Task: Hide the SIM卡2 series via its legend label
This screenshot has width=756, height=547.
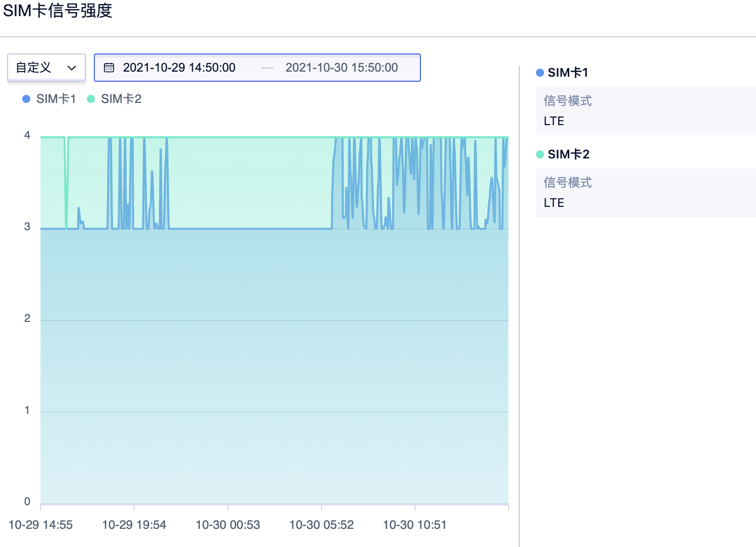Action: (x=121, y=99)
